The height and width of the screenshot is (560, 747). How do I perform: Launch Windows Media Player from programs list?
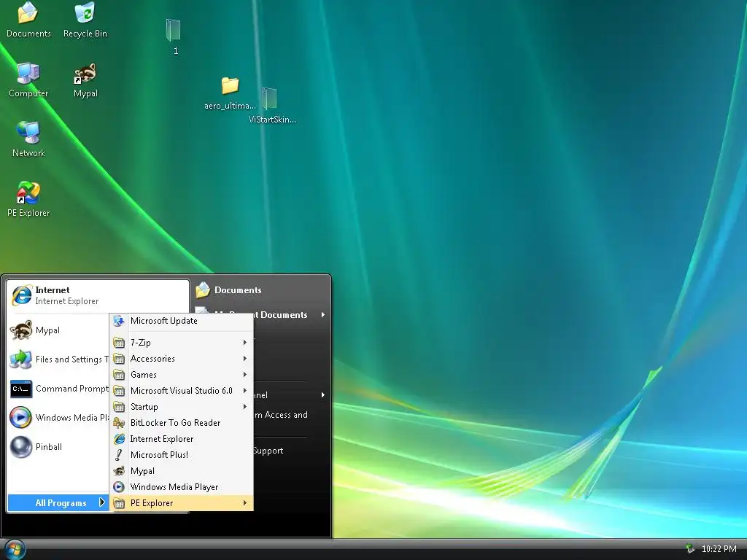click(182, 486)
